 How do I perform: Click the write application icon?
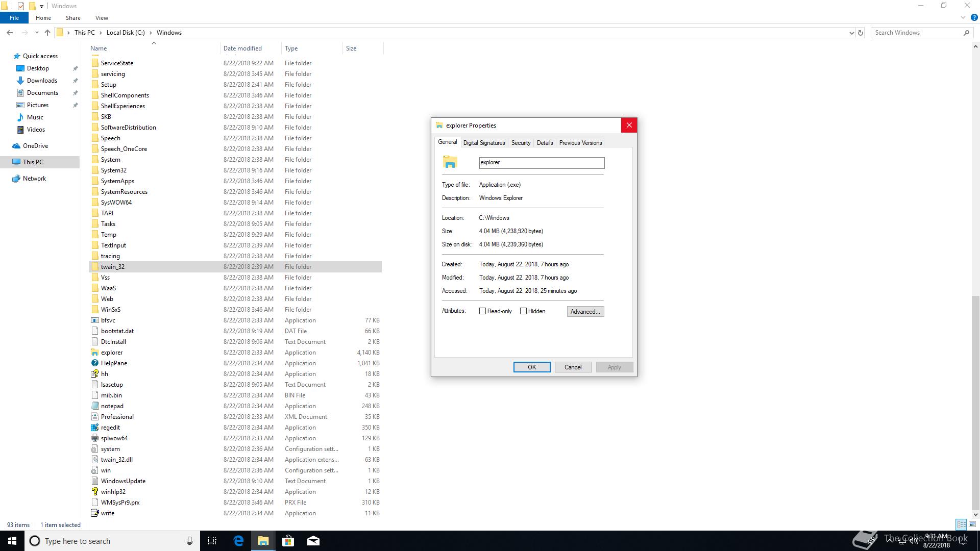click(x=94, y=513)
